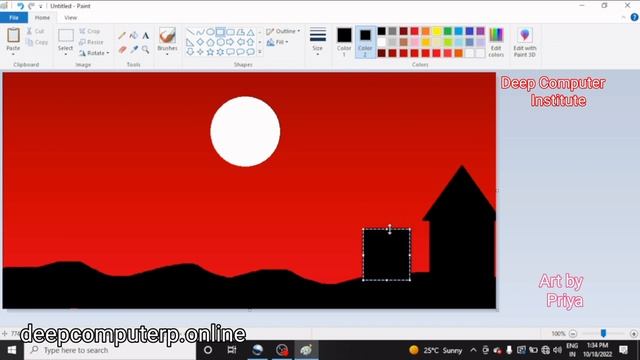
Task: Open Customize Quick Access Toolbar arrow
Action: tap(40, 7)
